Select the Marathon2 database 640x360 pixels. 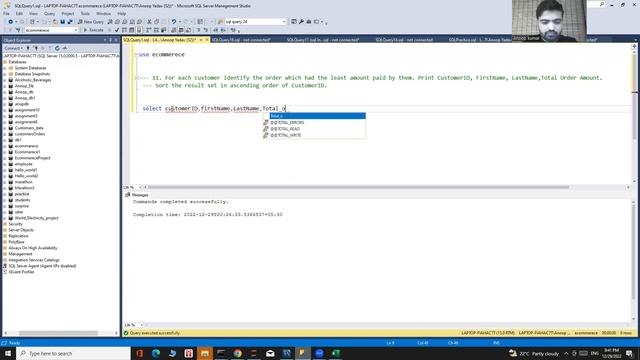(x=24, y=188)
